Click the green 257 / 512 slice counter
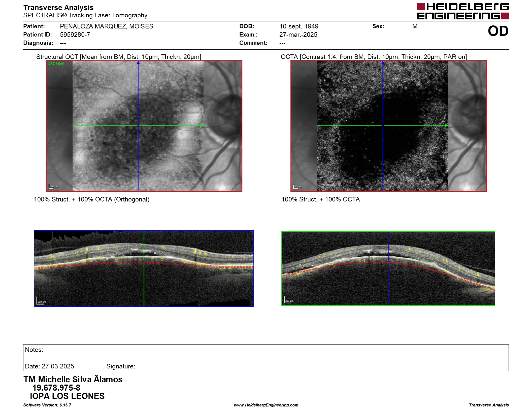Screen dimensions: 532x411 [56, 64]
